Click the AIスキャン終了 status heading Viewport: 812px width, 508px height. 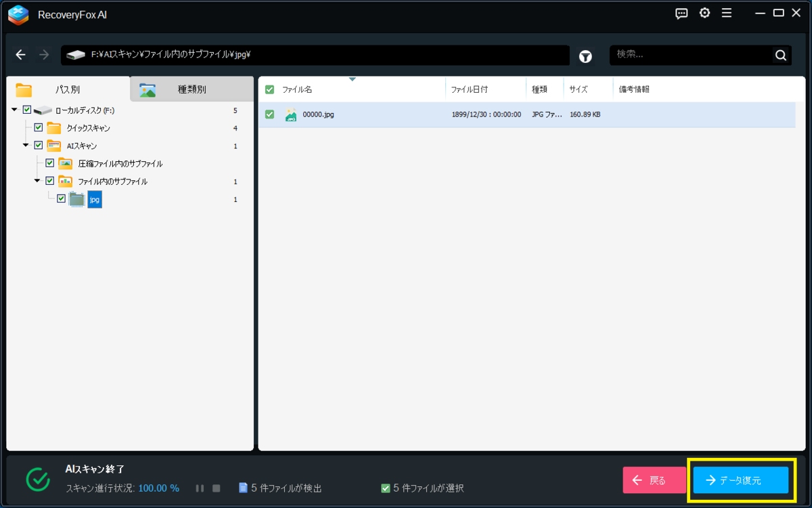(x=95, y=469)
